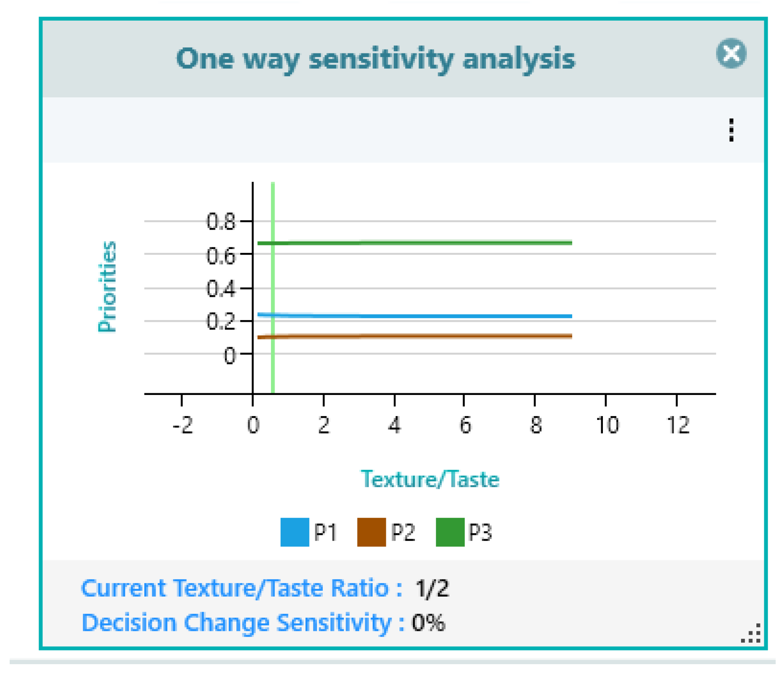Open the three-dot chart options menu
The height and width of the screenshot is (676, 784).
tap(731, 130)
